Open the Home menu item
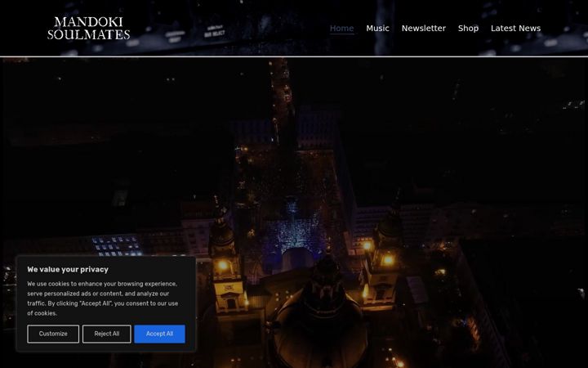Image resolution: width=588 pixels, height=368 pixels. pyautogui.click(x=341, y=28)
